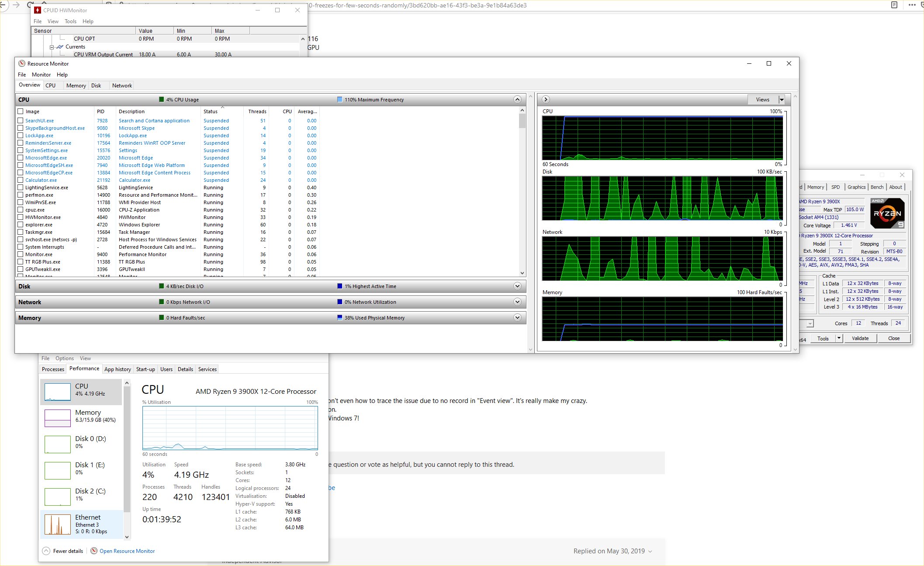This screenshot has height=566, width=924.
Task: Click the green Network I/O legend square
Action: click(162, 302)
